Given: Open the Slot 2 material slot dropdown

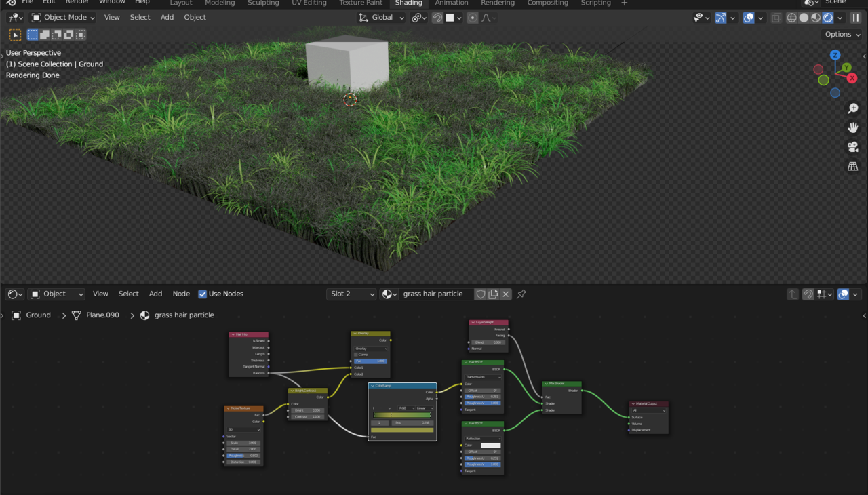Looking at the screenshot, I should point(351,294).
